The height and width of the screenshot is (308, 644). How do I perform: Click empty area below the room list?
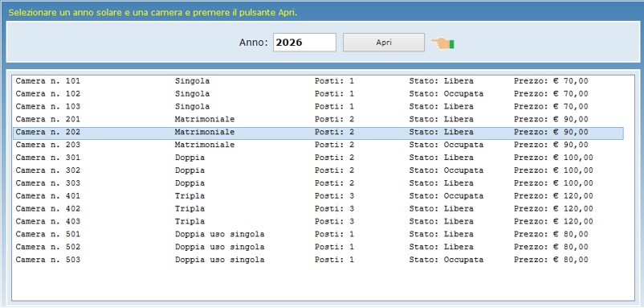point(323,283)
